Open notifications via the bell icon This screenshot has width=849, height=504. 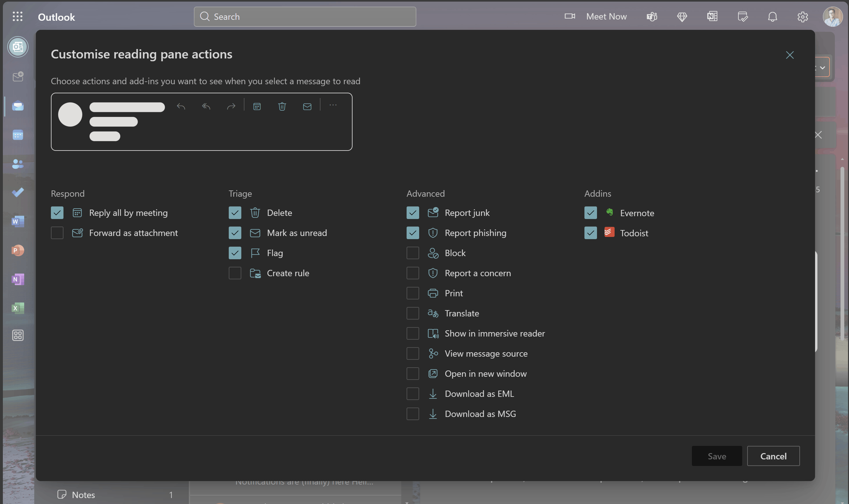tap(772, 17)
